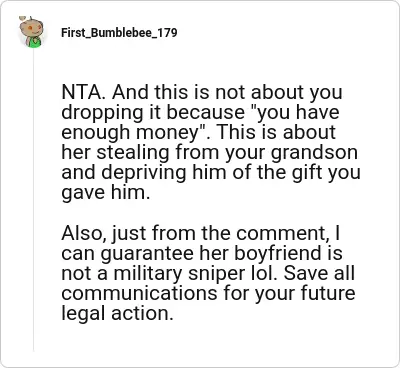Collapse the comment using the vertical thread line
400x368 pixels.
point(33,200)
